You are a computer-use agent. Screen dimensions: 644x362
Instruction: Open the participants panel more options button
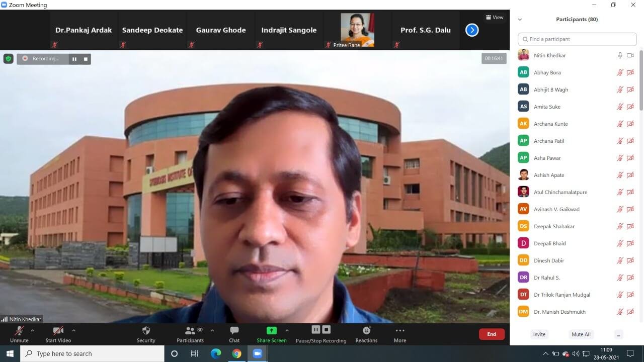pyautogui.click(x=619, y=334)
